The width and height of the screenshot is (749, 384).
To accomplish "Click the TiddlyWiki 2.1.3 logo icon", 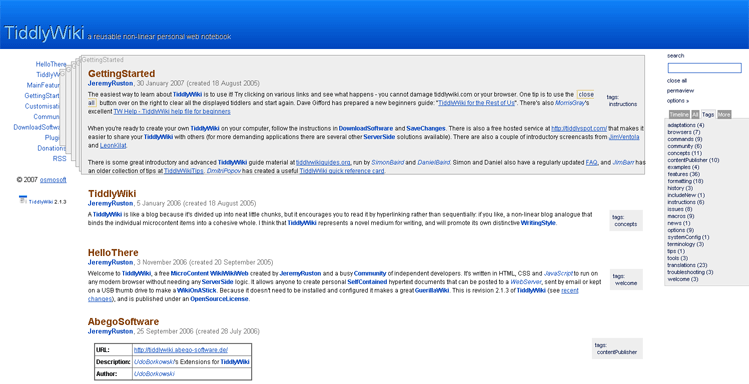I will [x=23, y=200].
